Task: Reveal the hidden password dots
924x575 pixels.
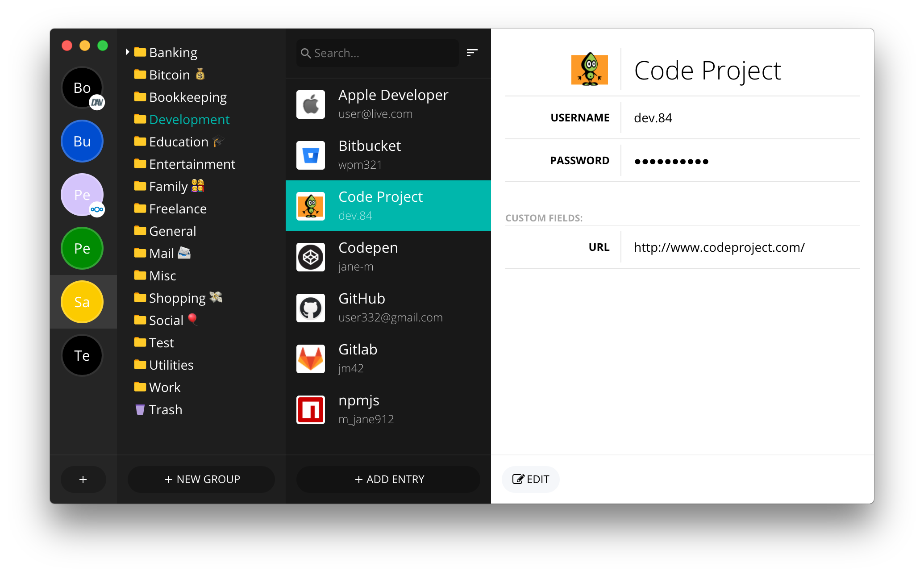Action: 671,161
